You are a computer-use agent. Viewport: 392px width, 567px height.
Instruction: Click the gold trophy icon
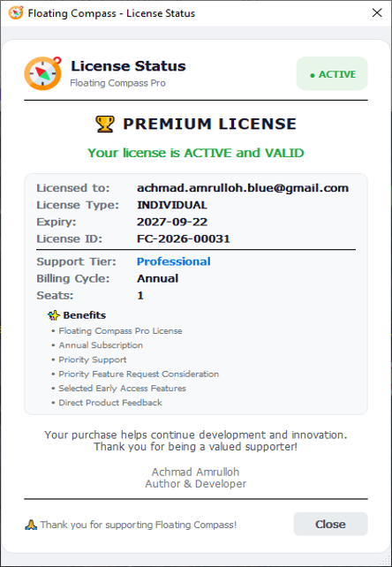click(x=105, y=124)
